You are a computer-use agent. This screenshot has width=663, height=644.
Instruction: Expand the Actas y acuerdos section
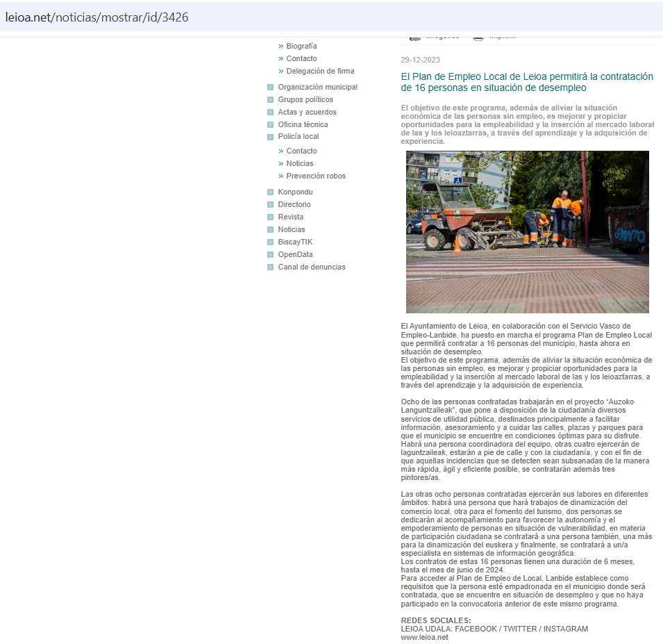point(307,113)
